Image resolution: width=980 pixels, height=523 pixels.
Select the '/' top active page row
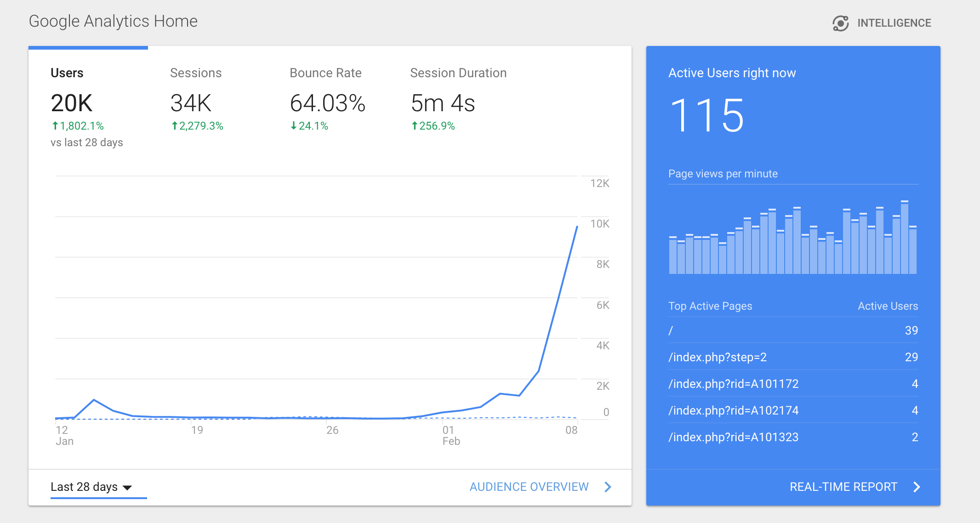click(x=793, y=330)
